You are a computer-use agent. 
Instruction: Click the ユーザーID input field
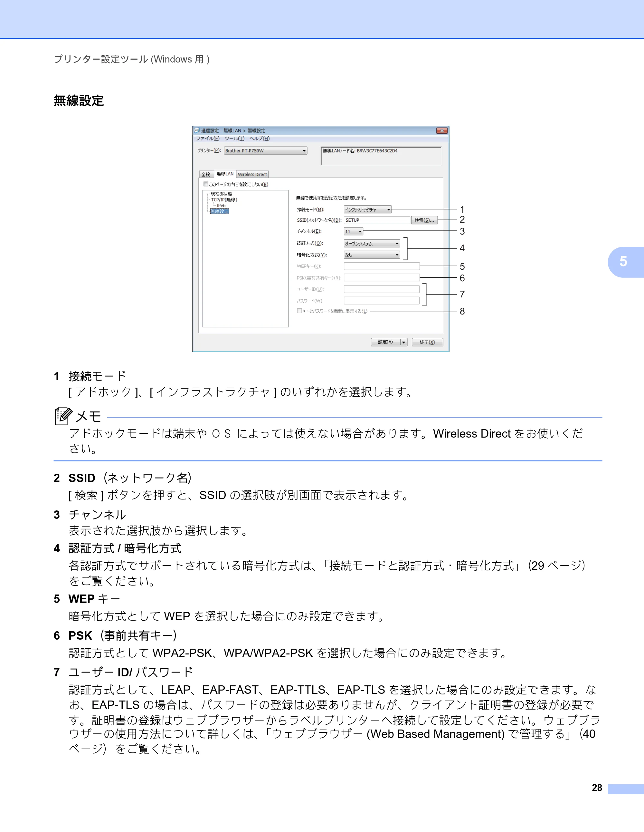(x=382, y=289)
